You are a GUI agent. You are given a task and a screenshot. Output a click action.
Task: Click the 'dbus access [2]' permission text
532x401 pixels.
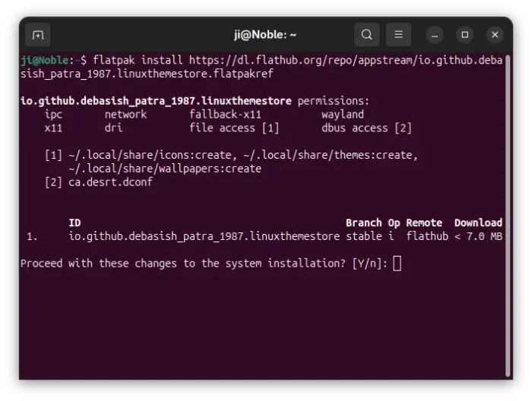point(367,128)
